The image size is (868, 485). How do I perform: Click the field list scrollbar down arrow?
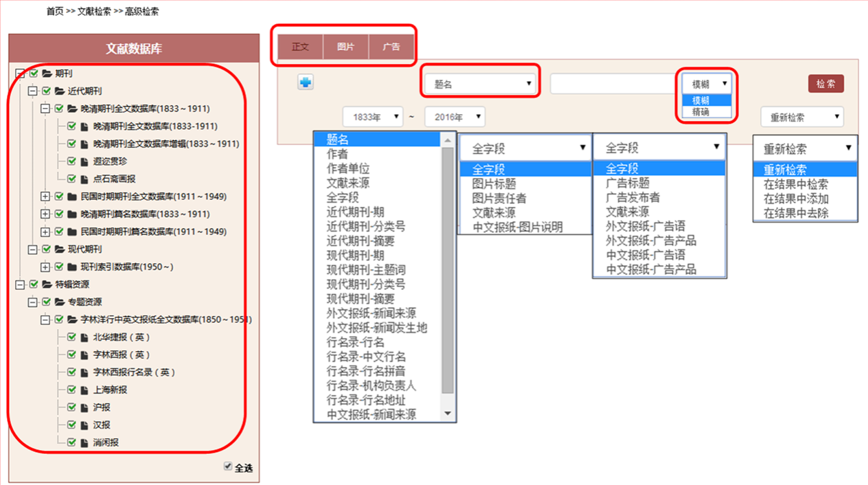coord(448,414)
